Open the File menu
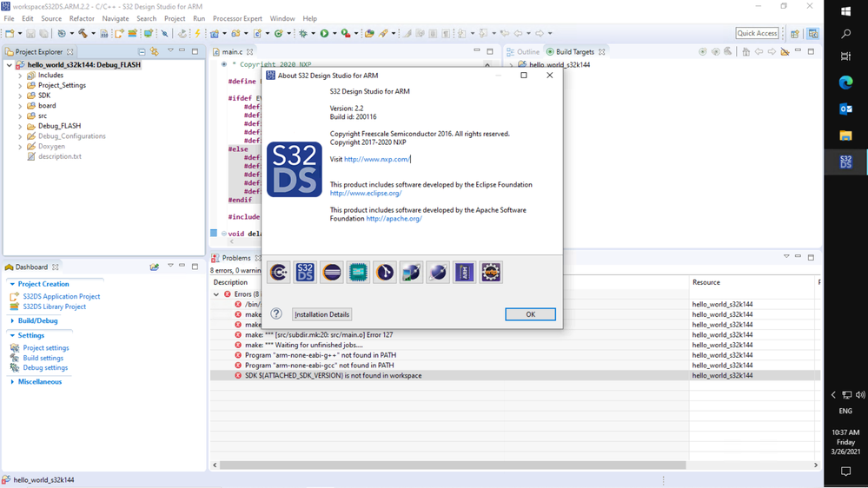The height and width of the screenshot is (488, 868). click(9, 18)
